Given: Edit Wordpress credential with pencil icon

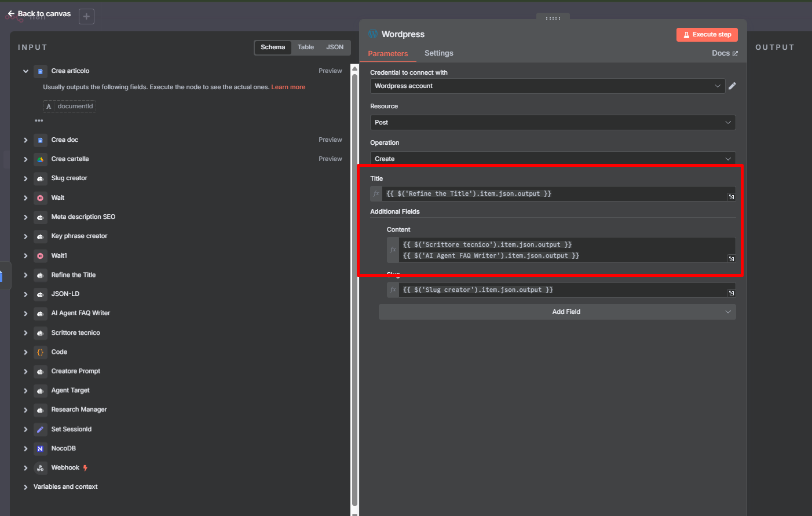Looking at the screenshot, I should [732, 86].
